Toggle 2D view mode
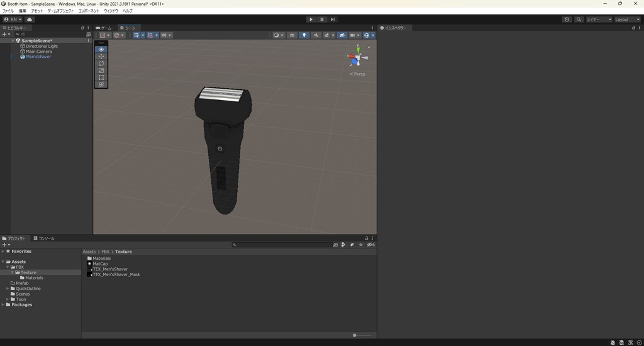This screenshot has height=346, width=644. (x=292, y=35)
